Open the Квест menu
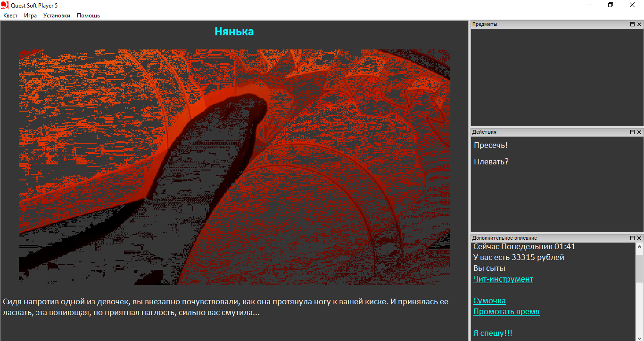This screenshot has height=341, width=644. click(x=10, y=16)
